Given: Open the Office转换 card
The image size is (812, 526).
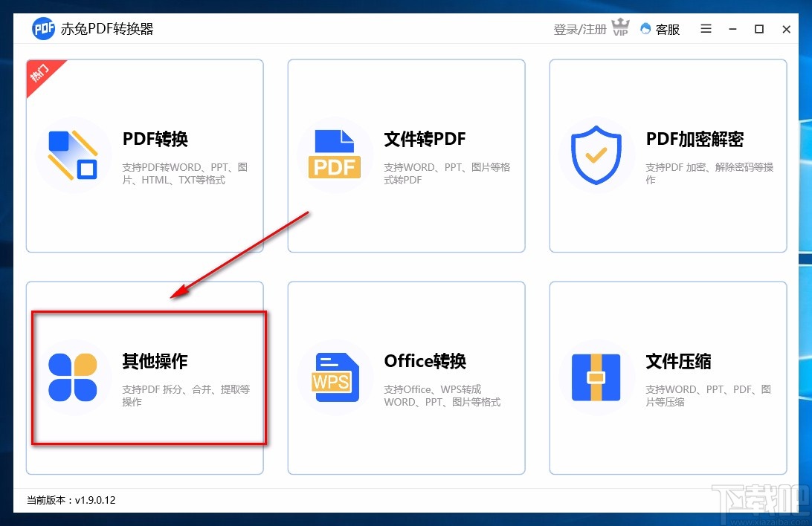Looking at the screenshot, I should [406, 377].
